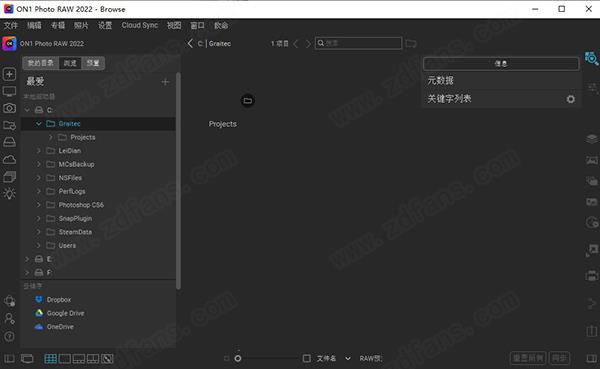600x369 pixels.
Task: Open the Layers icon in right sidebar
Action: 592,139
